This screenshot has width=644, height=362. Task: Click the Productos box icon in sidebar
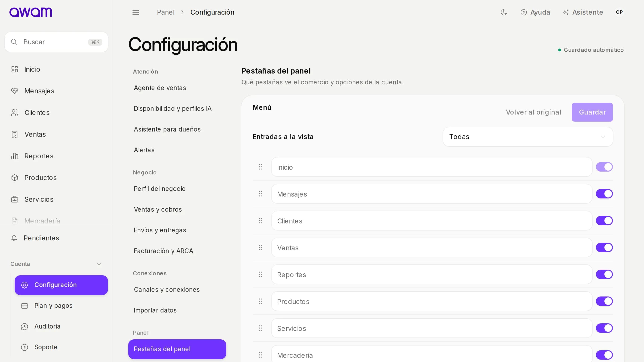[15, 178]
